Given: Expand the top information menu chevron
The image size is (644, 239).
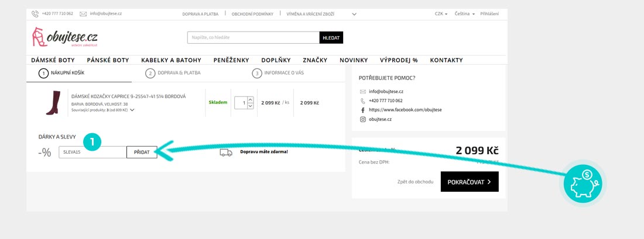Looking at the screenshot, I should coord(354,13).
